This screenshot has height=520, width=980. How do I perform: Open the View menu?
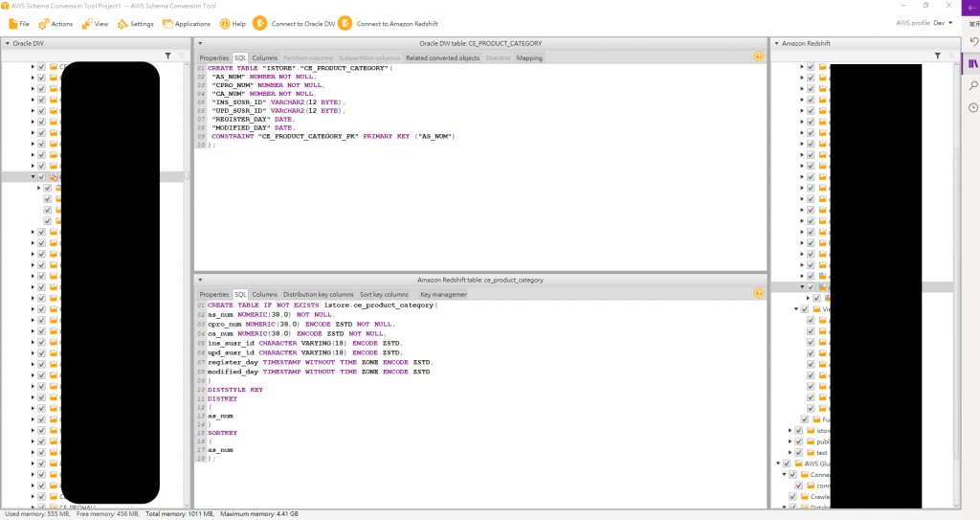[95, 24]
